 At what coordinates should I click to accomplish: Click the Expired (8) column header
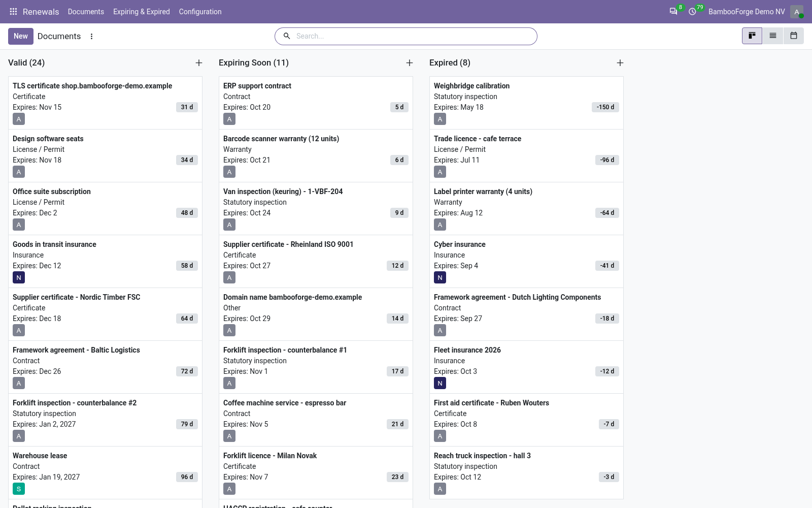click(x=450, y=63)
